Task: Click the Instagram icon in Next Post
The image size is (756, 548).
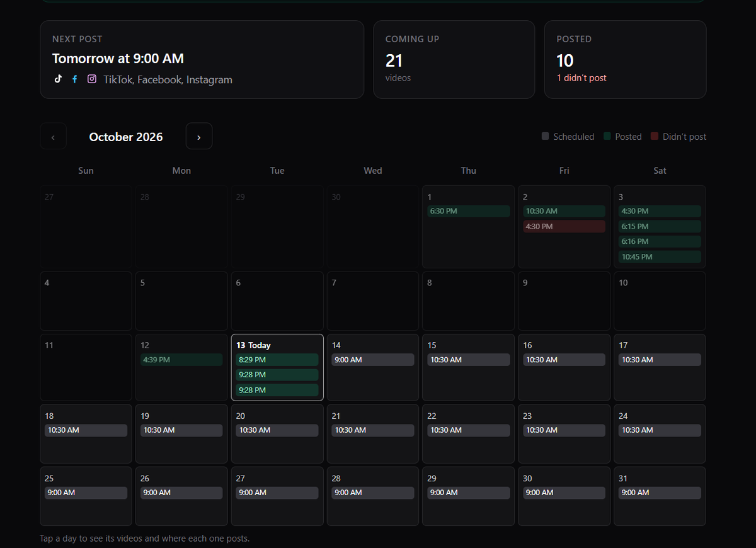Action: click(x=92, y=79)
